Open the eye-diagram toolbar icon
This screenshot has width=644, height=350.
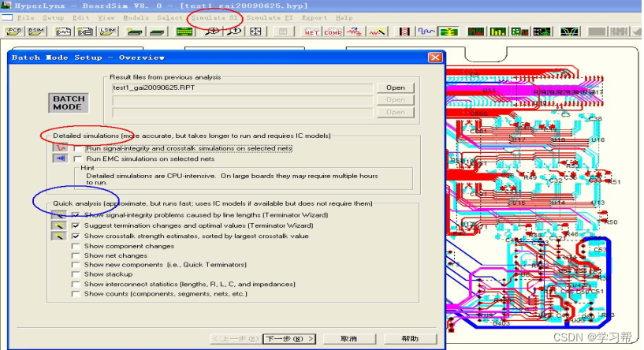tap(569, 32)
